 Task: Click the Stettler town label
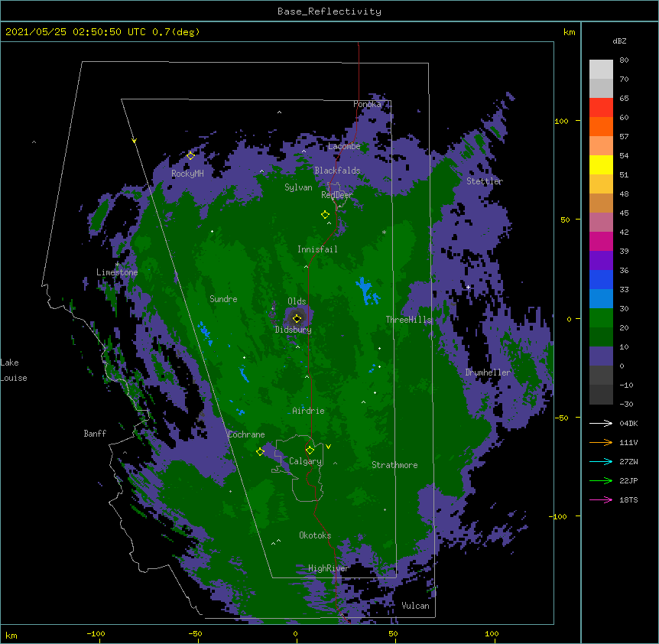(x=484, y=181)
